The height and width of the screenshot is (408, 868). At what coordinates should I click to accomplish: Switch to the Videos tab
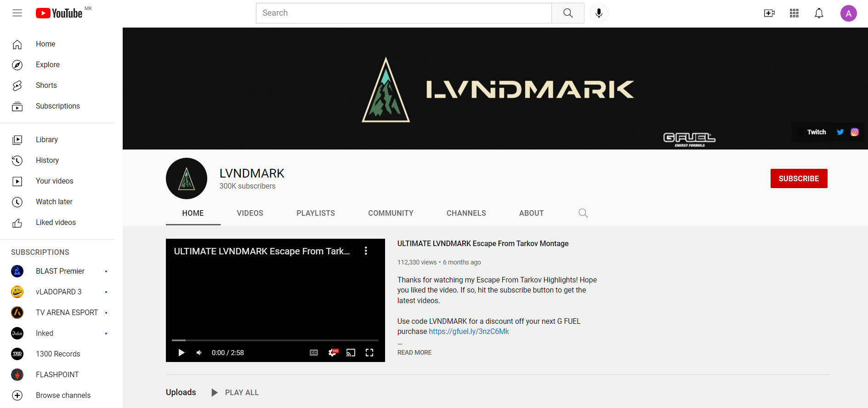(250, 213)
